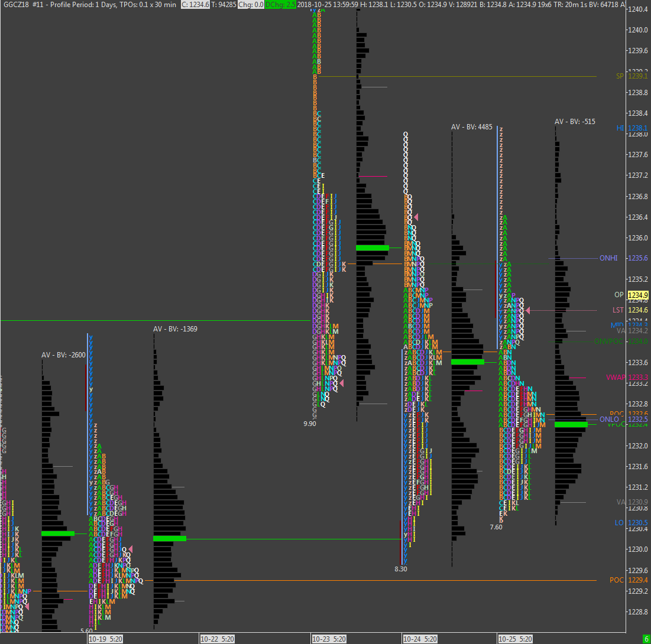Click the 'ONVPOC 1234.0' label

click(x=621, y=341)
